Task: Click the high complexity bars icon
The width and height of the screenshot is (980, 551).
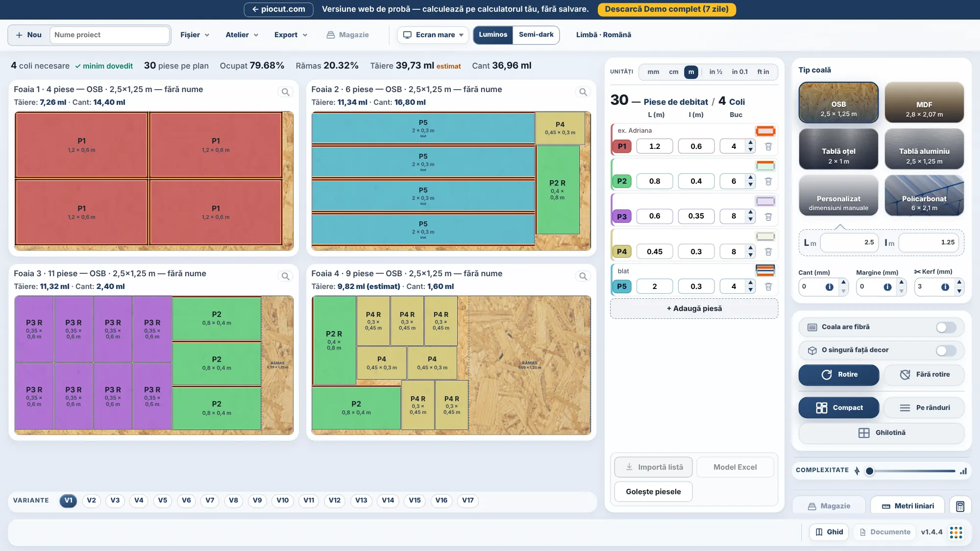Action: (x=963, y=471)
